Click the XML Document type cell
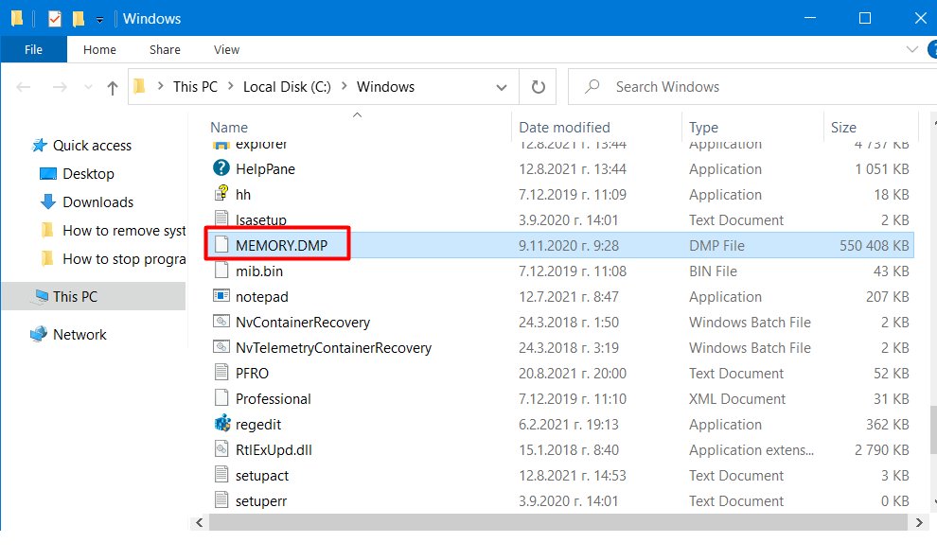Viewport: 937px width, 560px height. [x=736, y=399]
